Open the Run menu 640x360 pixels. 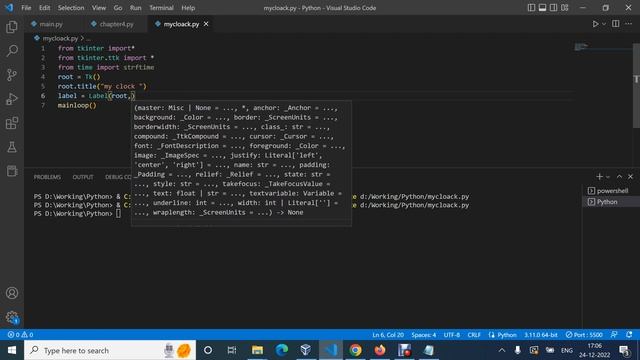tap(136, 8)
